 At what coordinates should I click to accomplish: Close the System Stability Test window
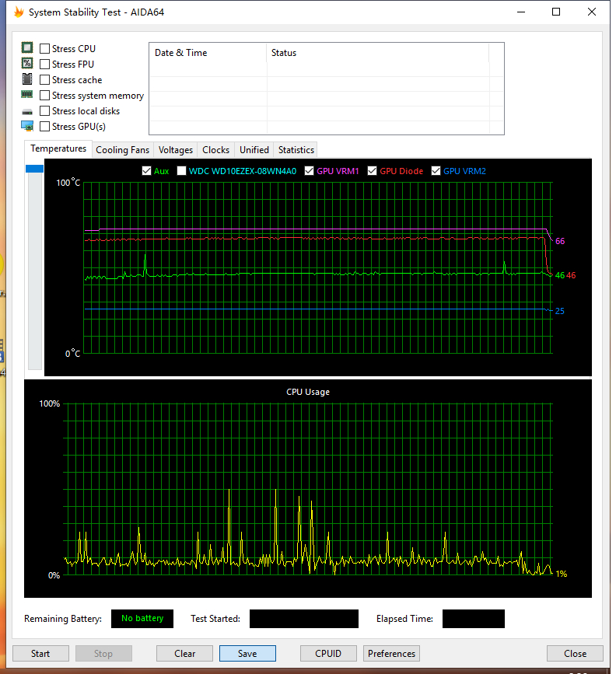point(592,12)
